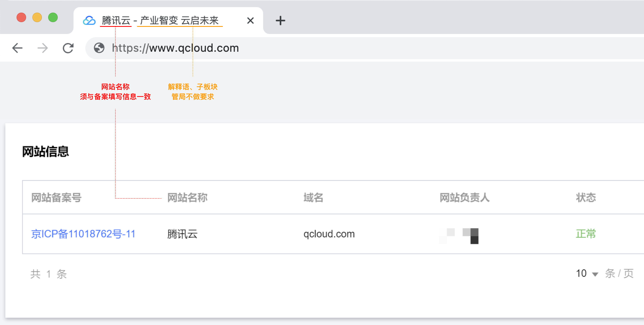Click the Tencent Cloud favicon in the tab
The image size is (644, 325).
click(89, 21)
